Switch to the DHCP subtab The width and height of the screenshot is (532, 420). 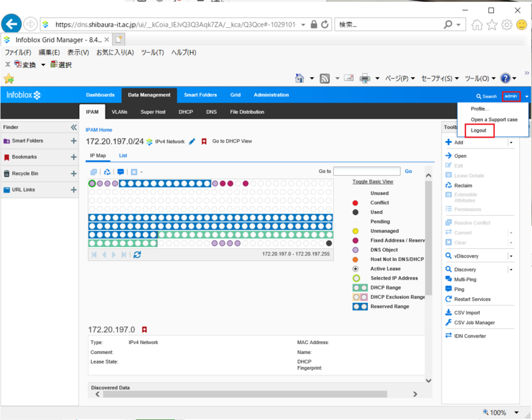pos(186,112)
